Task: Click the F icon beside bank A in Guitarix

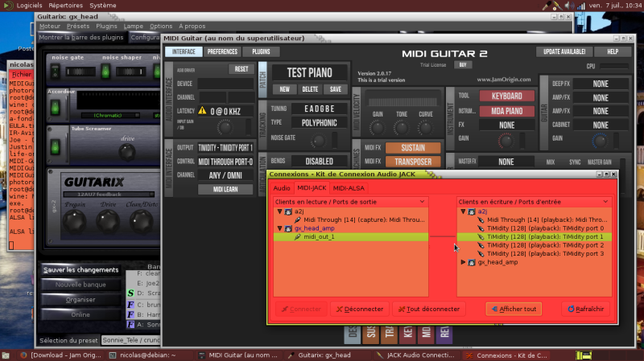Action: coord(130,325)
